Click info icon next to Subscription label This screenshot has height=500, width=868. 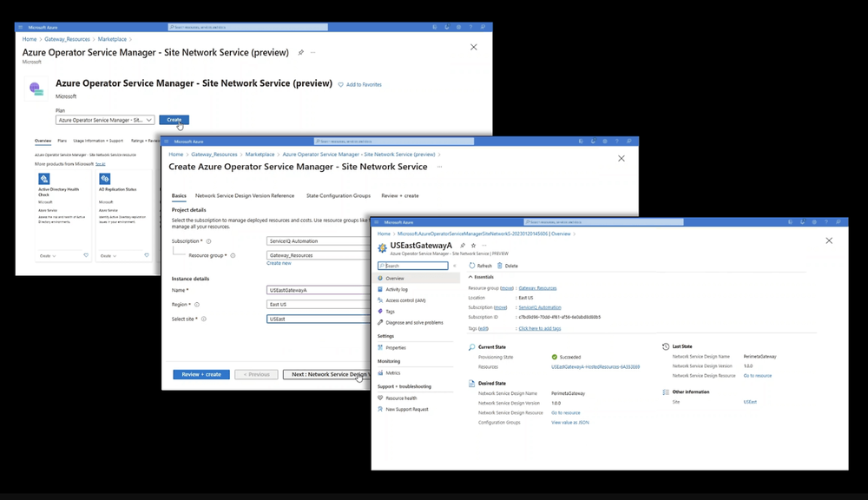[x=208, y=241]
